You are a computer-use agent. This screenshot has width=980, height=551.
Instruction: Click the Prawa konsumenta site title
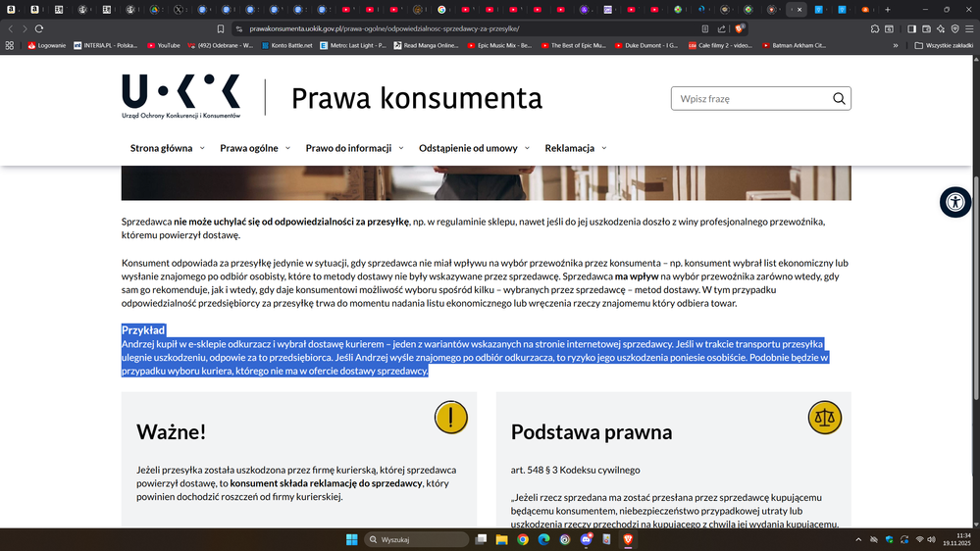417,99
